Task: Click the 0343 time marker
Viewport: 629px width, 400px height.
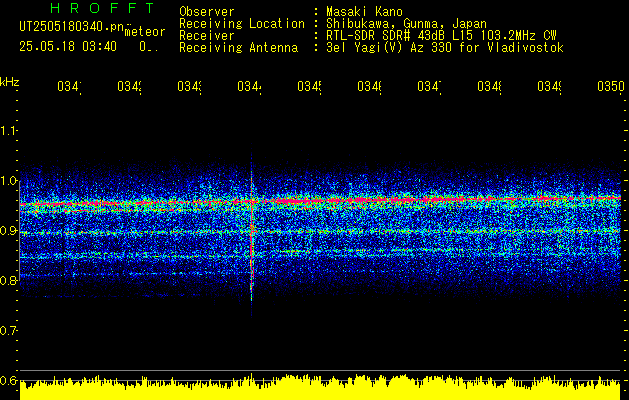Action: tap(190, 86)
